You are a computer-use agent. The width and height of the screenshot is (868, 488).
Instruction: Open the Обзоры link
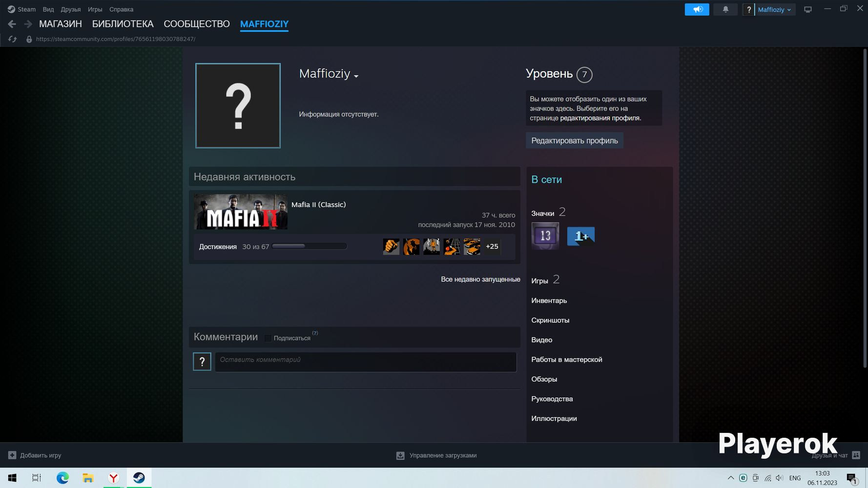[544, 379]
